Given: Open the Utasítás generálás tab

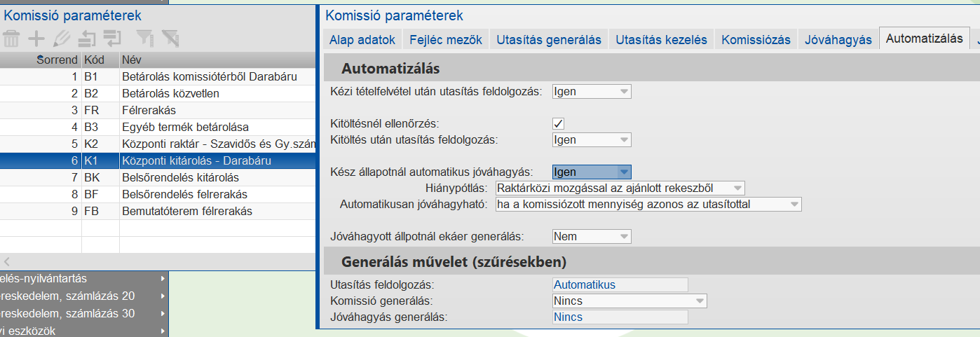Looking at the screenshot, I should pyautogui.click(x=549, y=40).
